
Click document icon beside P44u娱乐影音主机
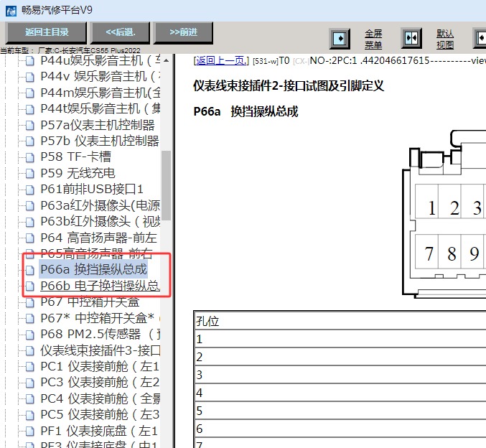[x=29, y=61]
